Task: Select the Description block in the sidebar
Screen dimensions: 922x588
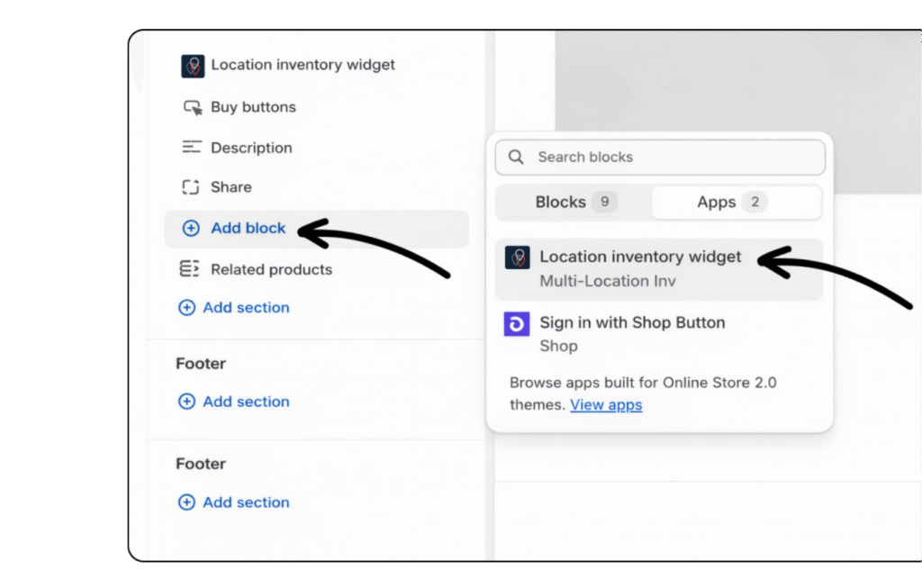Action: (251, 148)
